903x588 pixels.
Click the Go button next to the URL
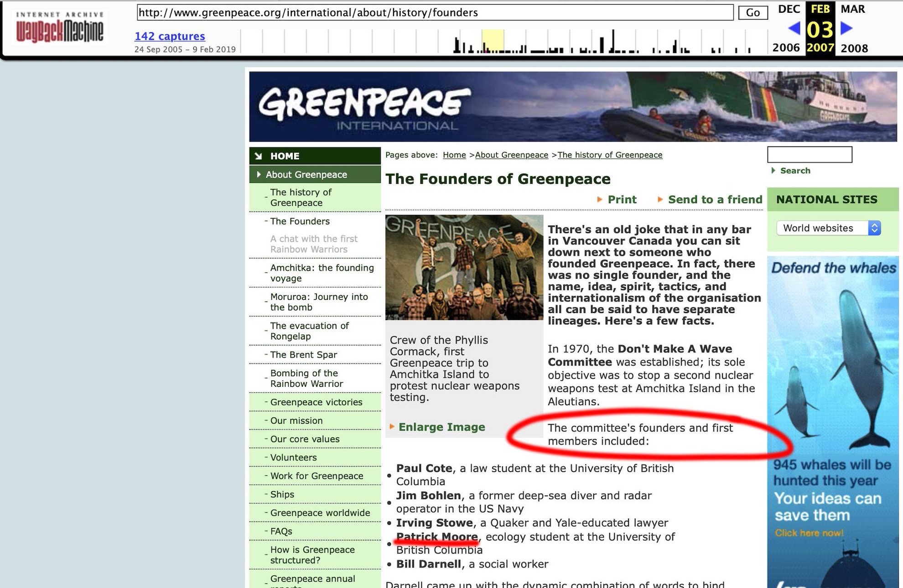[752, 12]
